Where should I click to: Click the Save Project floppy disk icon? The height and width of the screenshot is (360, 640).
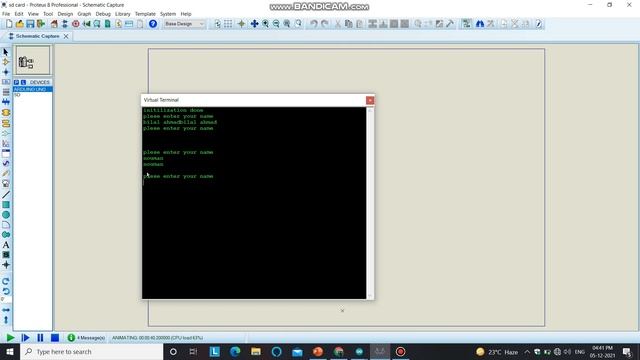point(30,24)
